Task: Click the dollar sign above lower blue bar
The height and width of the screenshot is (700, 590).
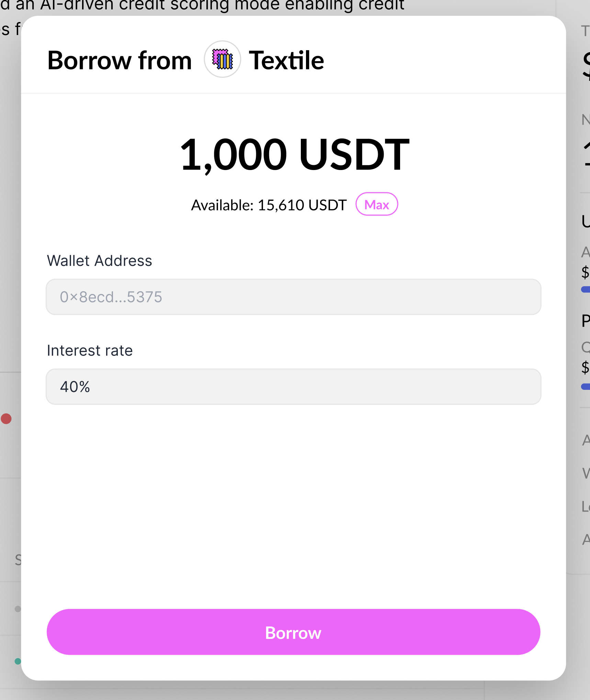Action: point(585,367)
